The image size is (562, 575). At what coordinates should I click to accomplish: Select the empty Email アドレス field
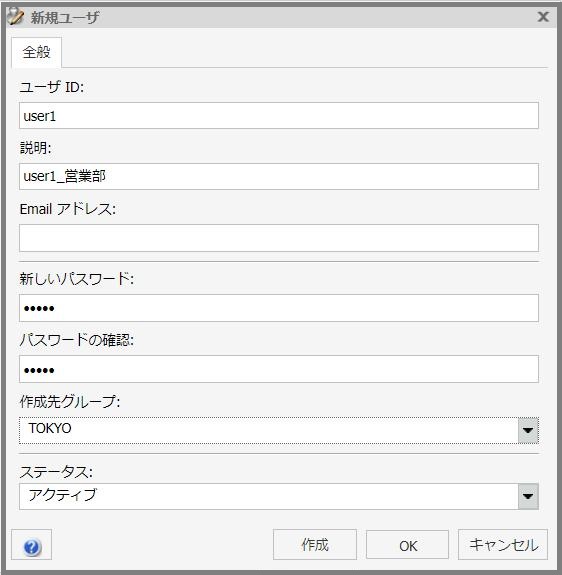[279, 238]
